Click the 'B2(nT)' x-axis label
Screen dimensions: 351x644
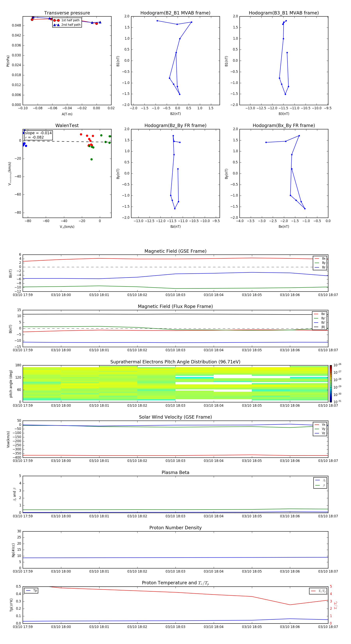(175, 114)
